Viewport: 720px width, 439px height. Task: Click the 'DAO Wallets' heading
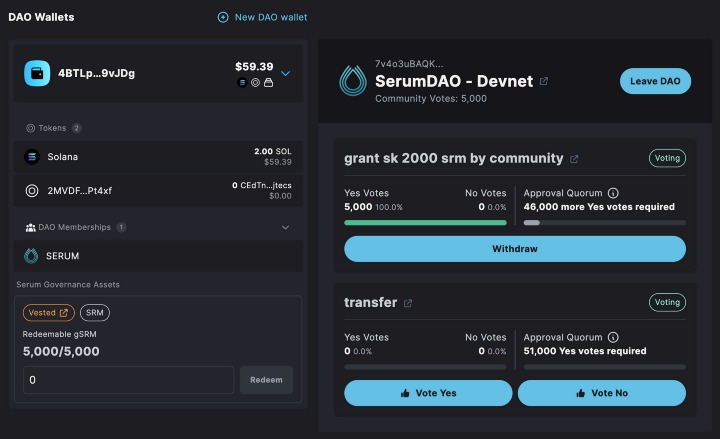click(41, 17)
